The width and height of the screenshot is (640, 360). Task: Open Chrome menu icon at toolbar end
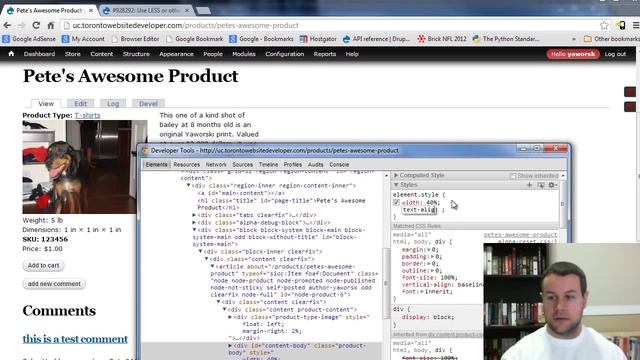[x=636, y=25]
